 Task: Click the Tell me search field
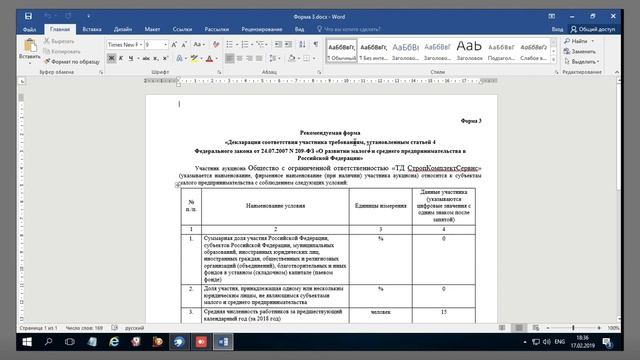349,29
